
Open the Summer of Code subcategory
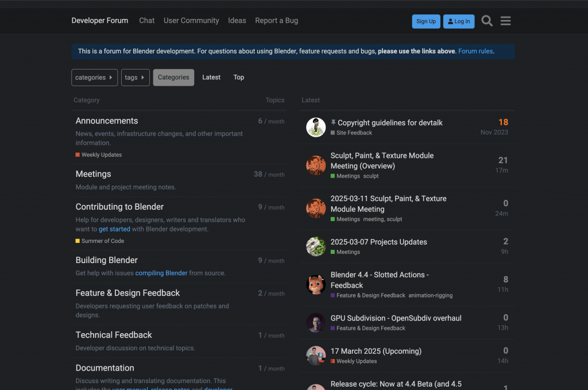(100, 241)
